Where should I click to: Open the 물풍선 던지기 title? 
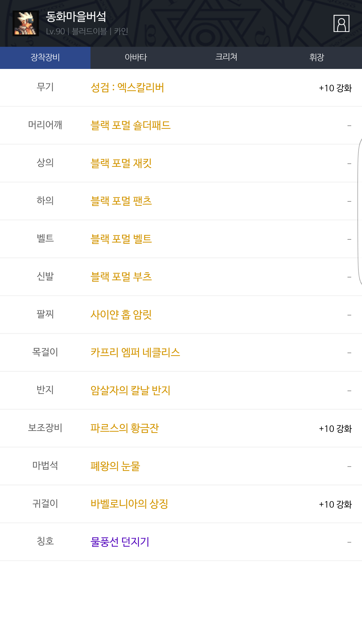pyautogui.click(x=120, y=542)
